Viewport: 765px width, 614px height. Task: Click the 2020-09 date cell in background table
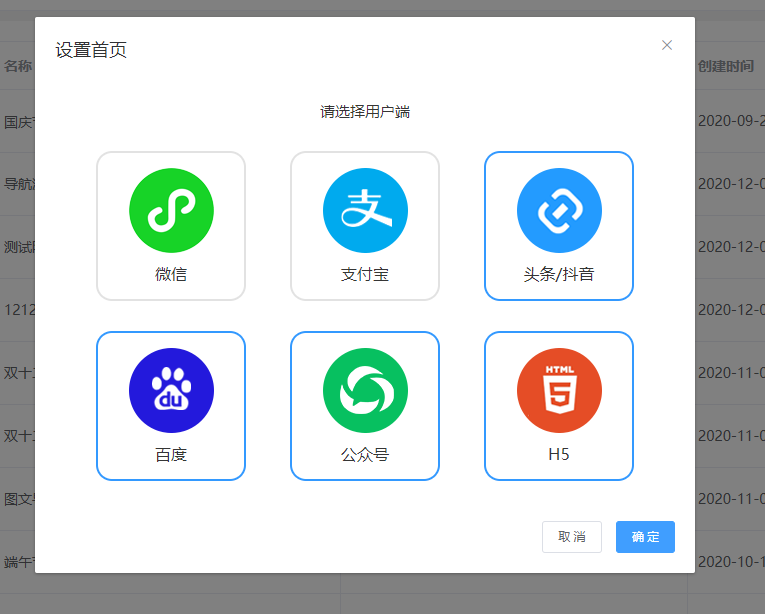[731, 121]
